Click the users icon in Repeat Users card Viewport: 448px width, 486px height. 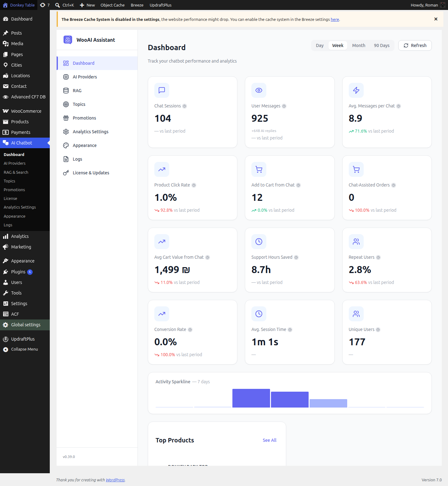pos(356,242)
